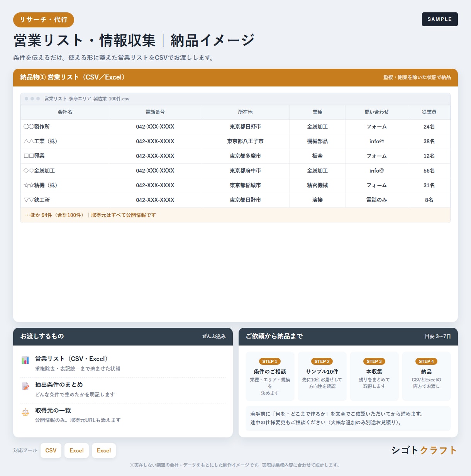Click the 電話番号 column header
The width and height of the screenshot is (471, 476).
pos(155,112)
